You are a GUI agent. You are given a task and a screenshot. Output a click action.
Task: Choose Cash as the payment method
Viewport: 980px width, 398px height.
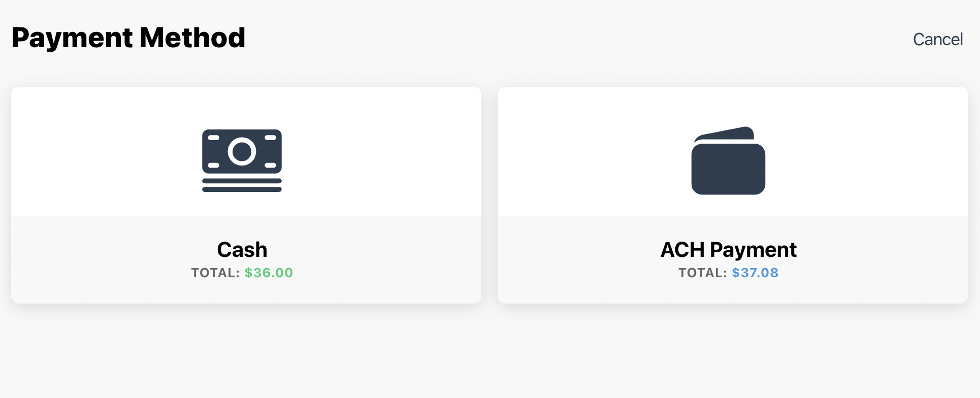246,194
